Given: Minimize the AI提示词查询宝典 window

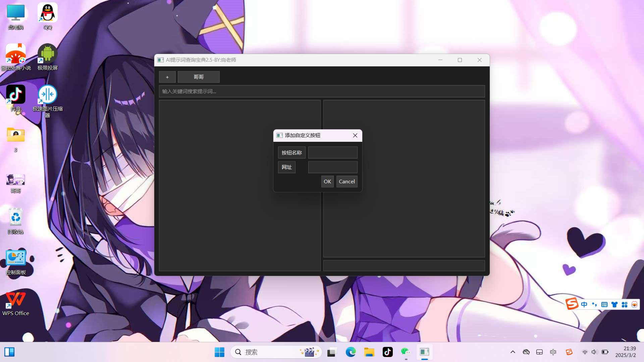Looking at the screenshot, I should click(440, 60).
